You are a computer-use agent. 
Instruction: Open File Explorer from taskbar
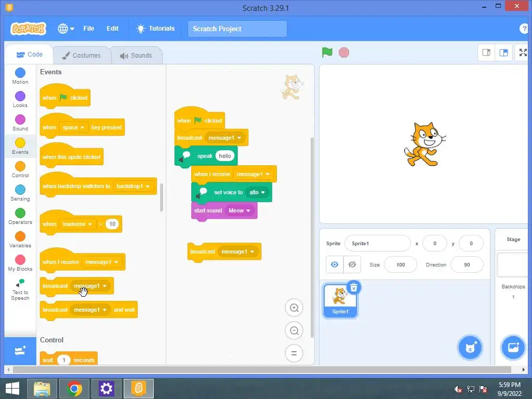coord(42,389)
